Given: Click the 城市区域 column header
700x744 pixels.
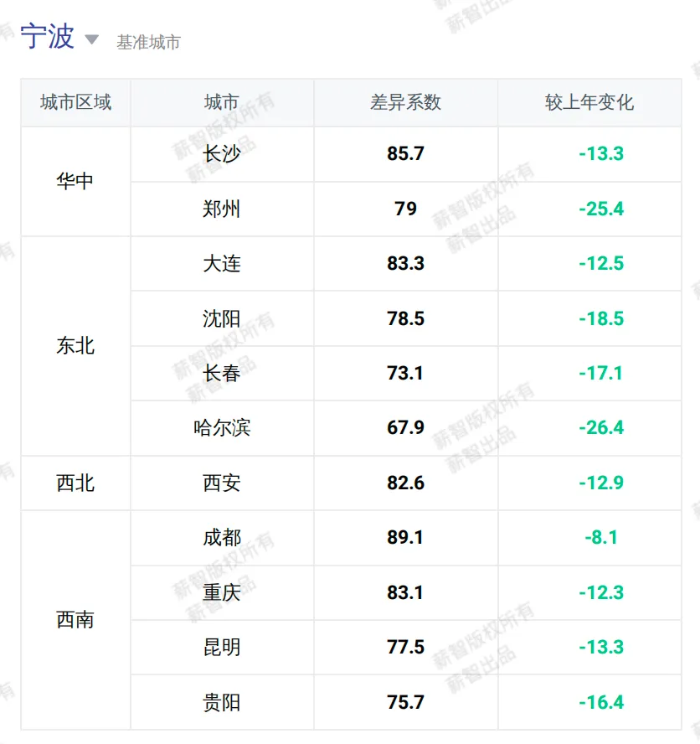Looking at the screenshot, I should click(76, 102).
